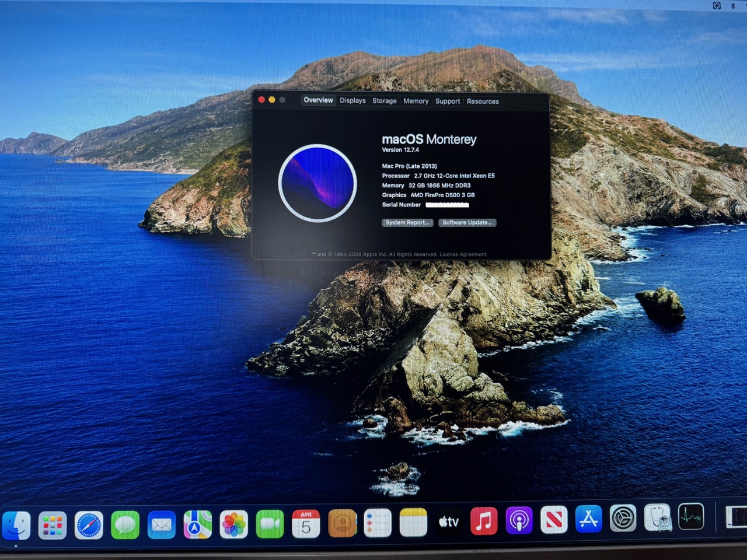
Task: Click the "Mac Pro (Late 2013)" text
Action: click(x=409, y=166)
